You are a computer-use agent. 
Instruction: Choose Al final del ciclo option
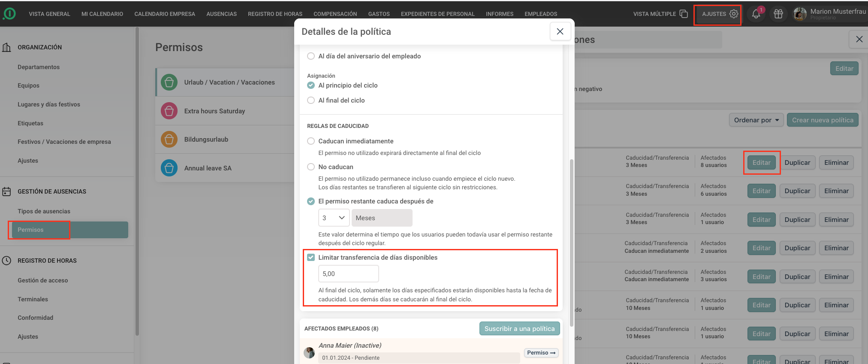tap(311, 100)
